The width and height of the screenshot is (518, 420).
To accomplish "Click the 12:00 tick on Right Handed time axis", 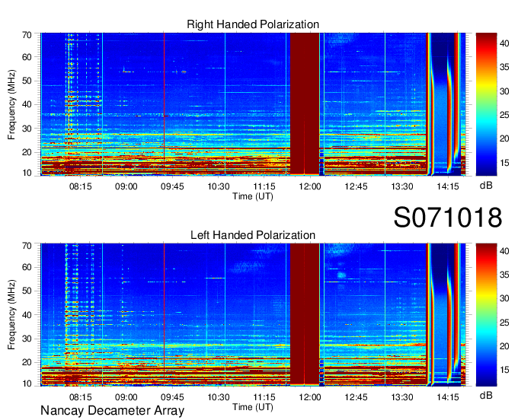I will [x=310, y=186].
